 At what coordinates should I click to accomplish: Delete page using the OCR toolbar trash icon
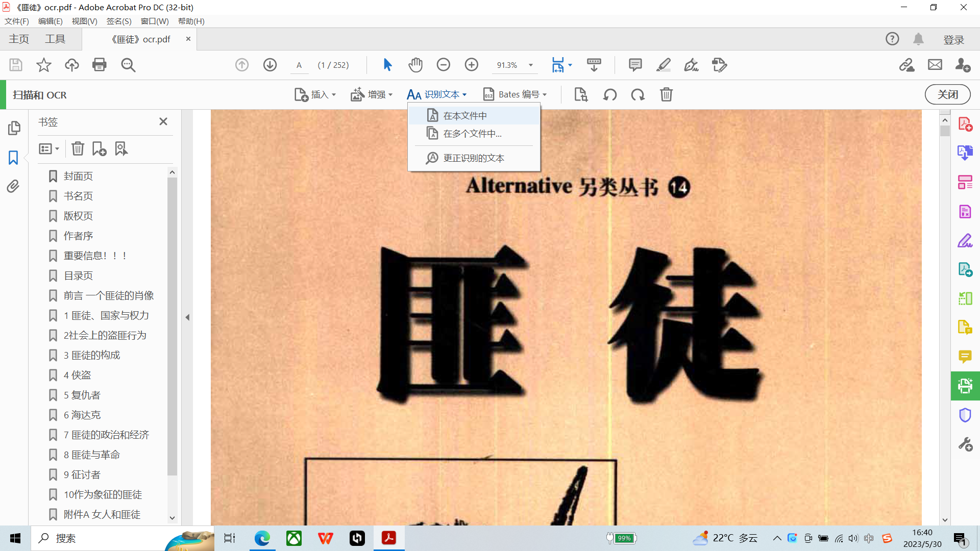[666, 94]
